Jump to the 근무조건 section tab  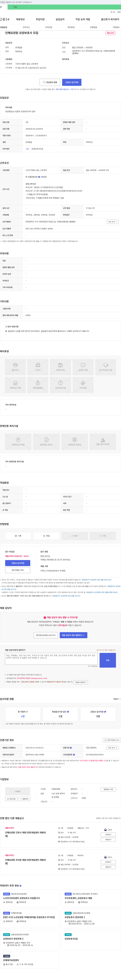point(26,27)
